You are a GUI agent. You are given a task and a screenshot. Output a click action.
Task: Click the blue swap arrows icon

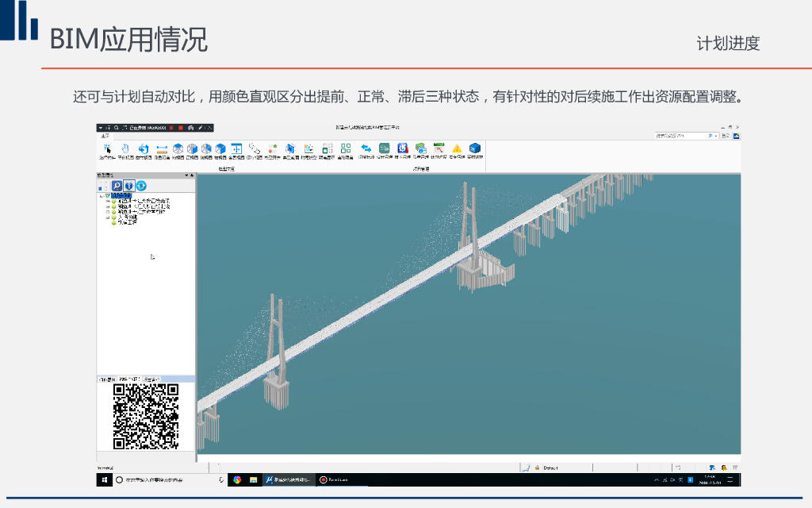coord(366,148)
